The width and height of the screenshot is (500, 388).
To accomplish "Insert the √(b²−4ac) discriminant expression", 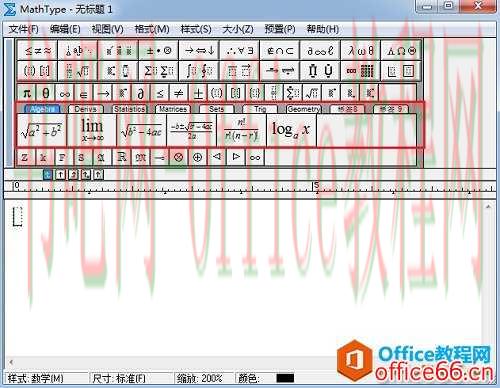I will coord(142,130).
